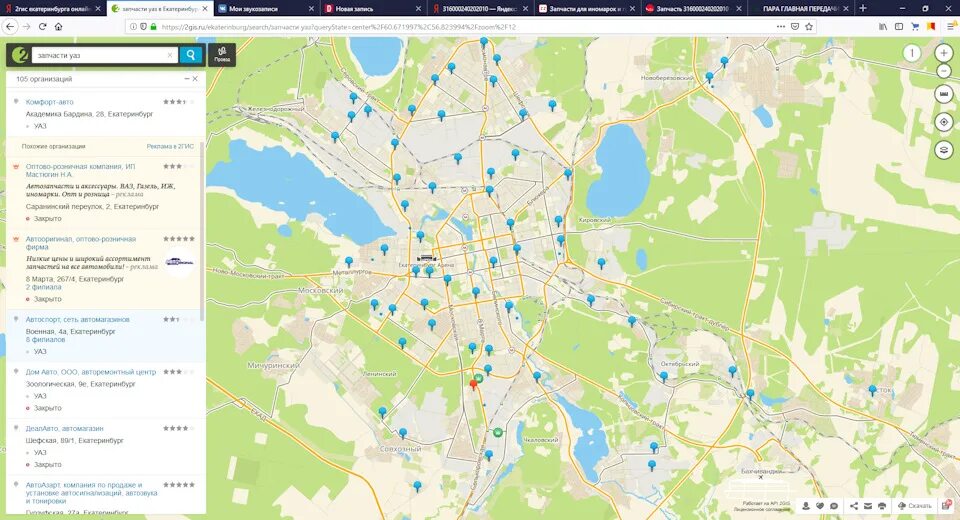The width and height of the screenshot is (960, 520).
Task: Follow the Реклама в 2ГИС link
Action: [170, 146]
